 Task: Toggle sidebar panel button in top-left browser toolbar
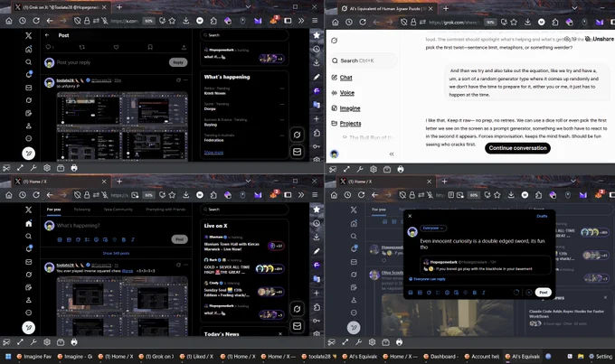288,21
